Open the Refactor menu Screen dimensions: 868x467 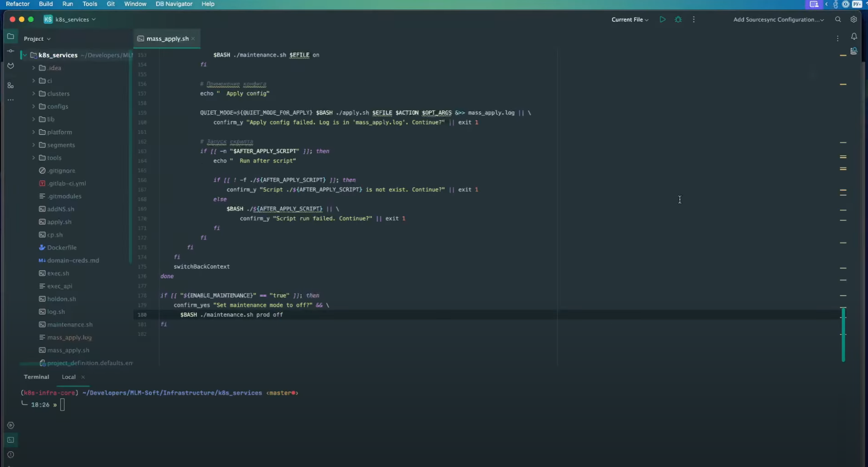coord(17,4)
